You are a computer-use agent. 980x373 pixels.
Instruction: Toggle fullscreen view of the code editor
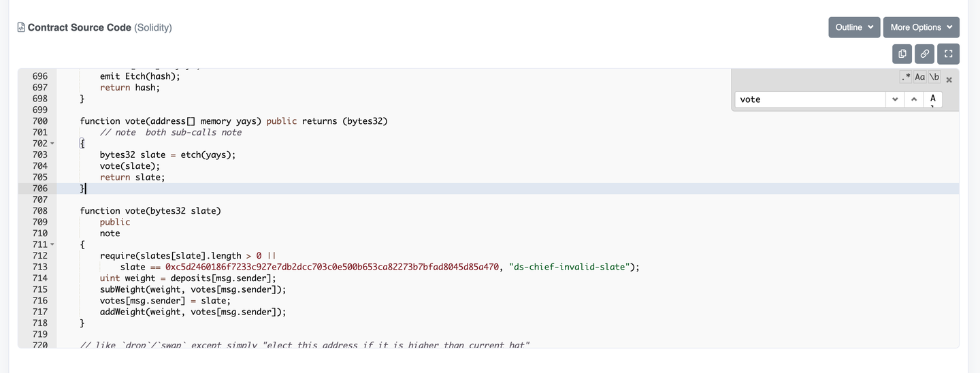click(x=948, y=54)
